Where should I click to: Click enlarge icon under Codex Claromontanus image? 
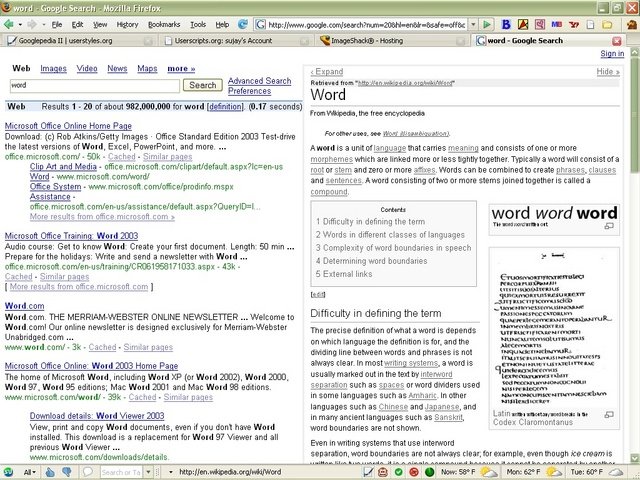pos(609,415)
